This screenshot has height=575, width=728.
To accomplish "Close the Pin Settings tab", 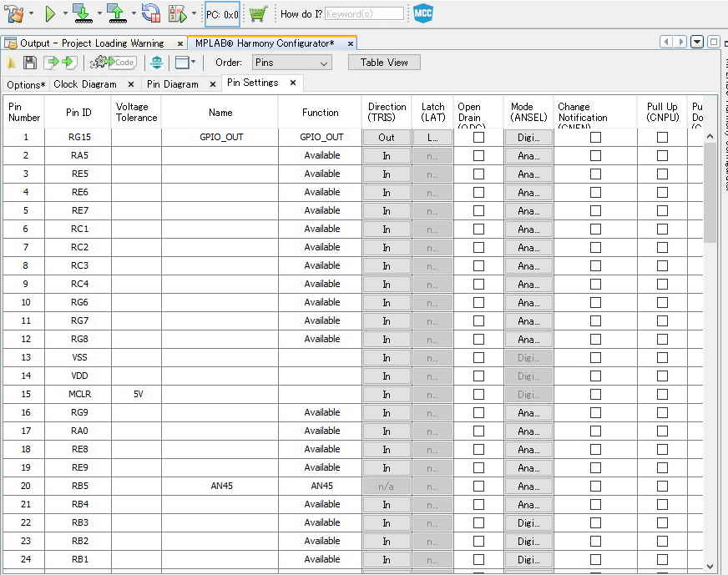I will 293,83.
